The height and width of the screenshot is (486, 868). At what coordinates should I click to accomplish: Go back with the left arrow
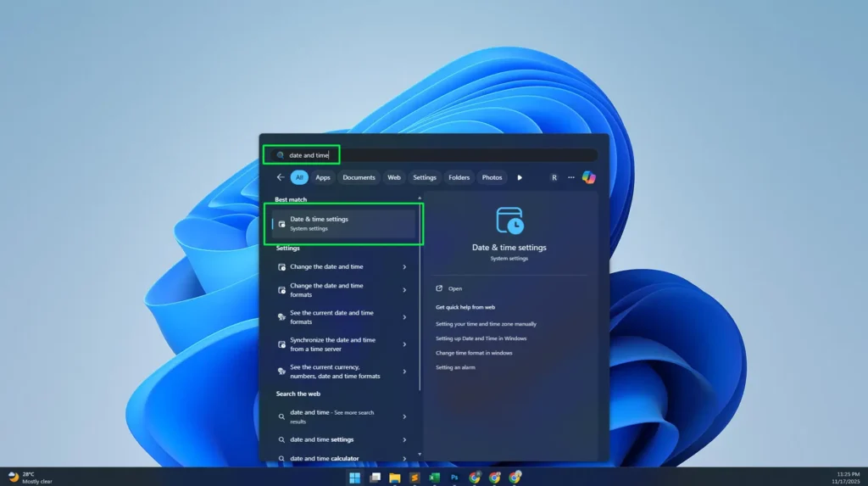click(281, 177)
